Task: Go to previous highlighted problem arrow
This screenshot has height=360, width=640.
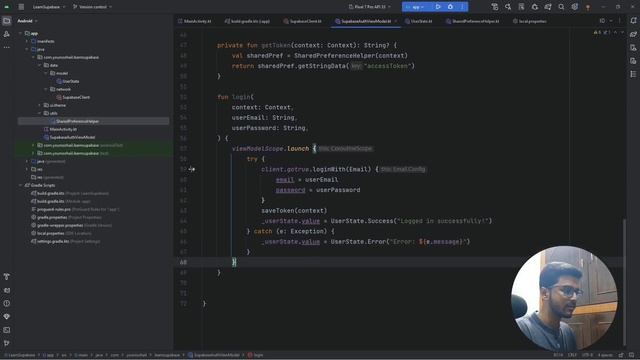Action: click(x=615, y=32)
